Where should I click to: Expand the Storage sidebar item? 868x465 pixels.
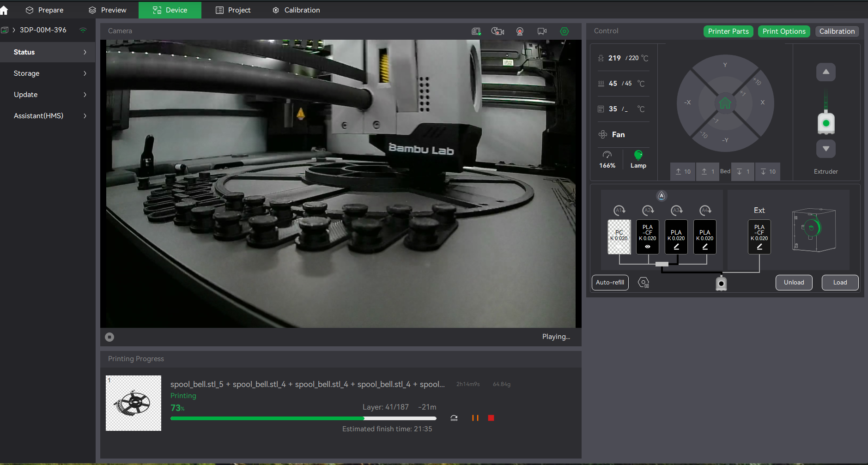48,73
